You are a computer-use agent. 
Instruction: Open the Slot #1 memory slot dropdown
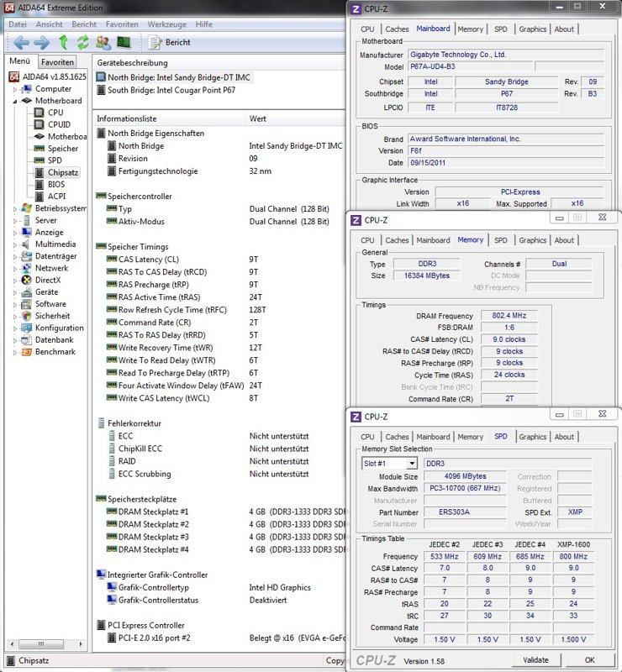tap(411, 464)
